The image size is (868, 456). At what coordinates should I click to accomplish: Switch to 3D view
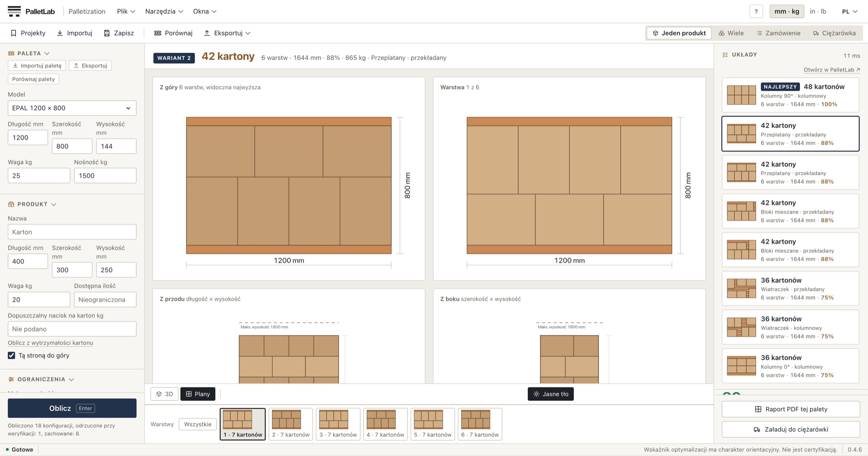(164, 394)
